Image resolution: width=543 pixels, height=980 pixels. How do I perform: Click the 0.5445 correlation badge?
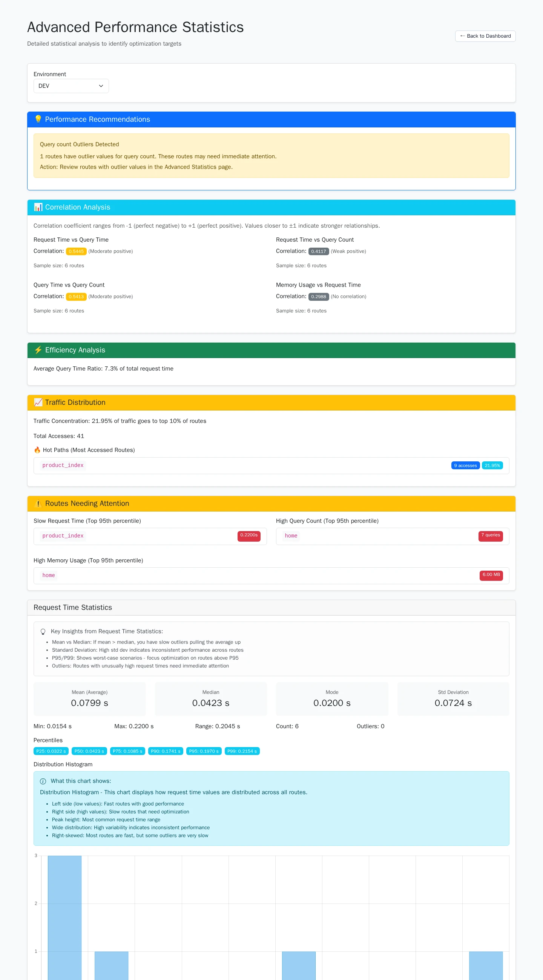click(x=76, y=251)
